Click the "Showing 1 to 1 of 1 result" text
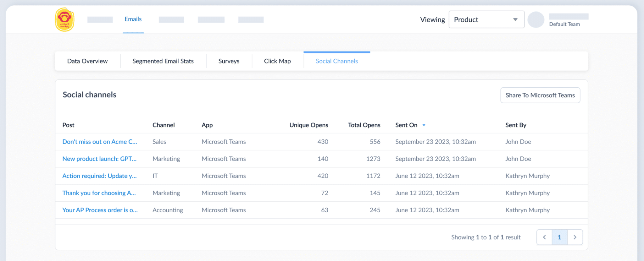Viewport: 644px width, 261px height. 486,237
